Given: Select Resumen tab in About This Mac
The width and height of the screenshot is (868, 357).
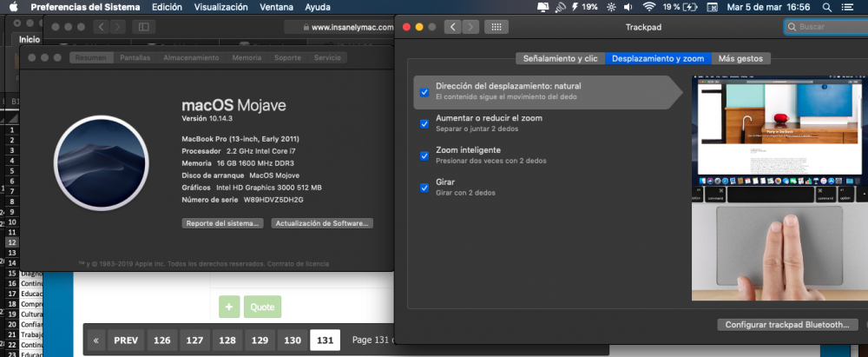Looking at the screenshot, I should click(91, 57).
